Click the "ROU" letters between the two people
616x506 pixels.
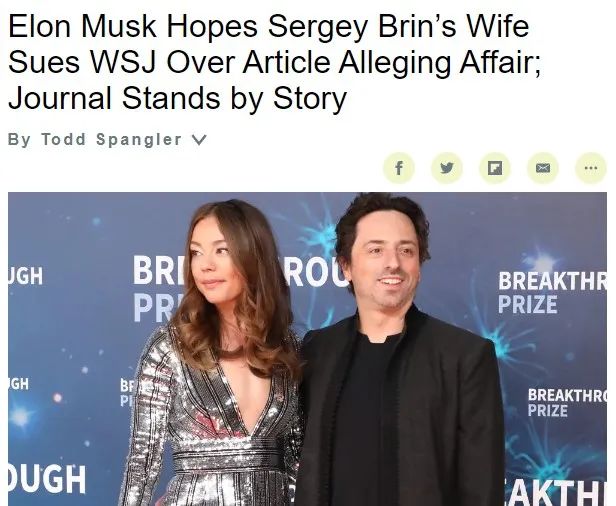click(x=316, y=273)
